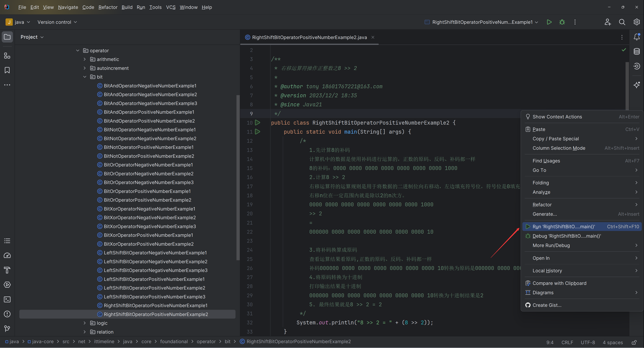Click foundational in breadcrumb bar
This screenshot has width=644, height=348.
(x=174, y=341)
